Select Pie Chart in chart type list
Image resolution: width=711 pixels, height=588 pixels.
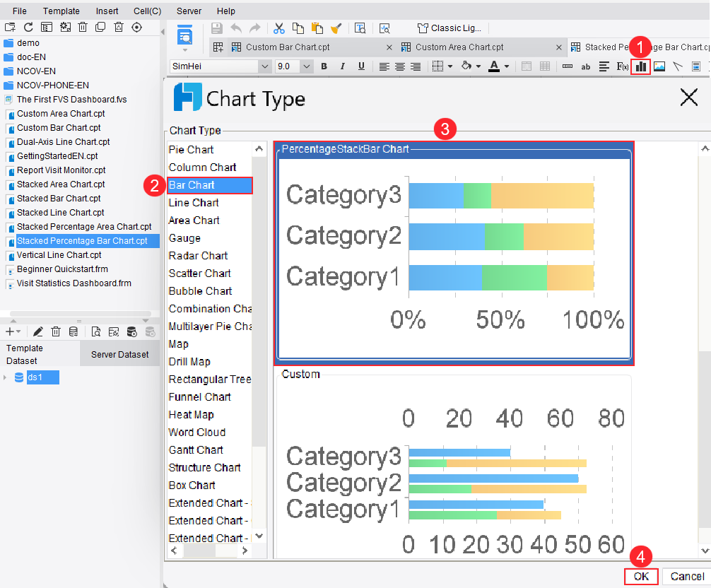pyautogui.click(x=192, y=150)
